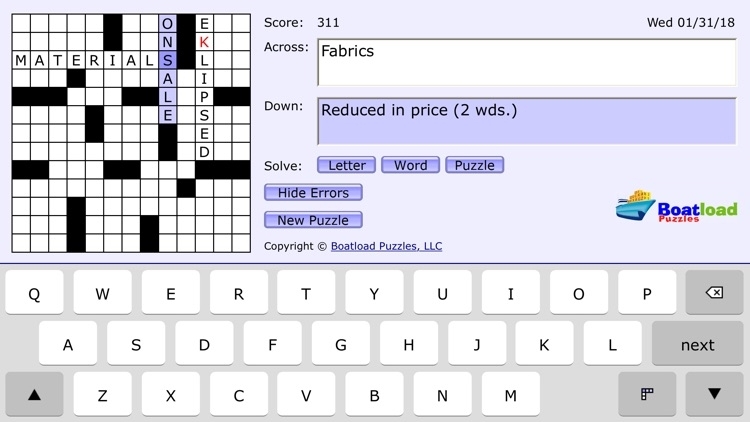Tap the backspace delete key icon
The image size is (750, 422).
pos(714,293)
